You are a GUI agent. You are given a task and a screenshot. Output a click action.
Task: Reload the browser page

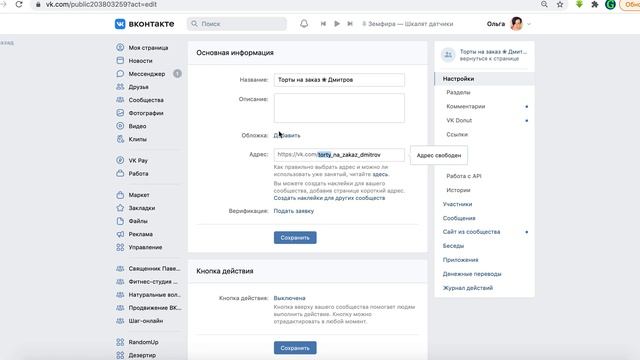point(19,4)
